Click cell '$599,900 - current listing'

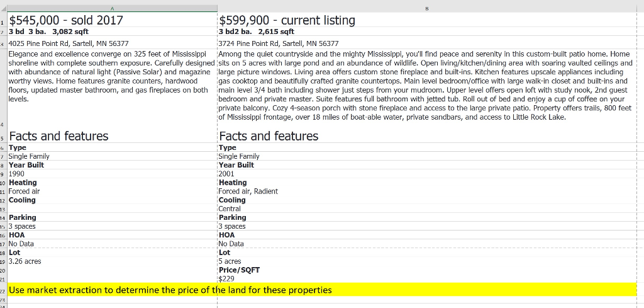pos(427,20)
